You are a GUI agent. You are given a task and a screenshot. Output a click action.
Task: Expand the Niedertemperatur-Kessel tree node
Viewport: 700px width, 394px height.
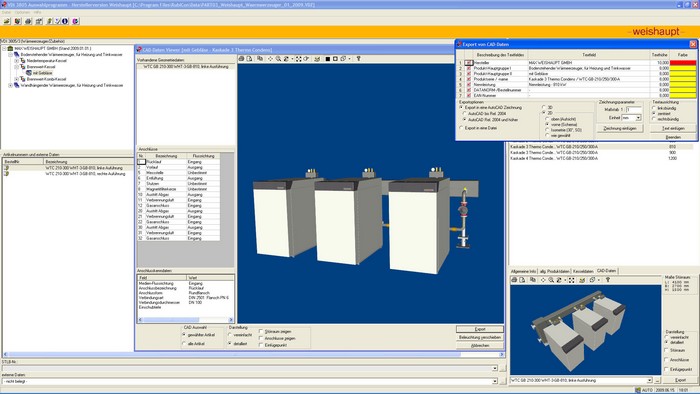tap(17, 61)
